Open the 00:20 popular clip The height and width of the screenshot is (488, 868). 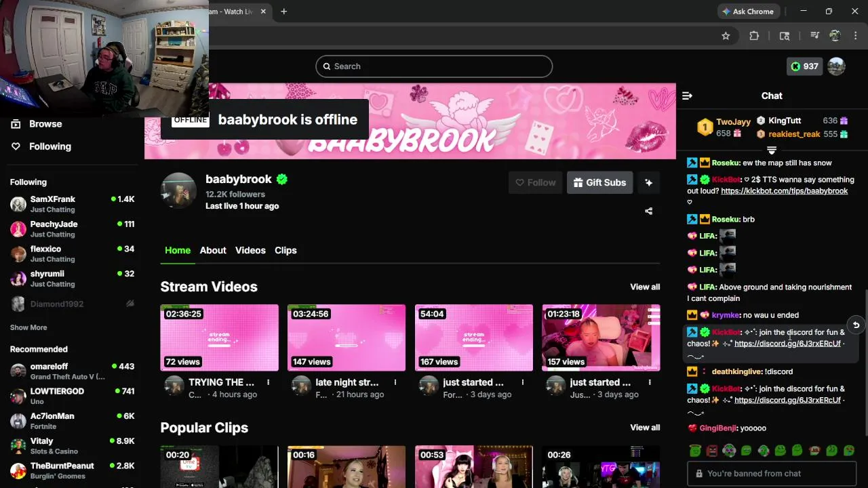219,467
